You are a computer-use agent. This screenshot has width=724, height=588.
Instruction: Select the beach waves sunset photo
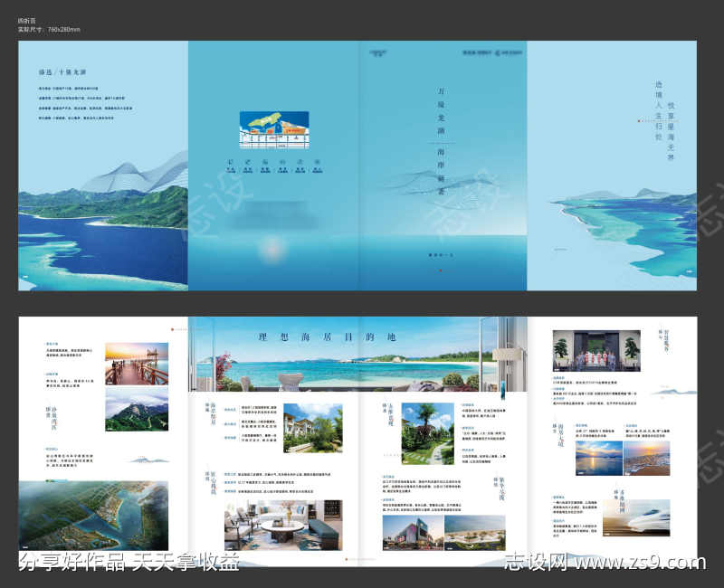coord(647,457)
